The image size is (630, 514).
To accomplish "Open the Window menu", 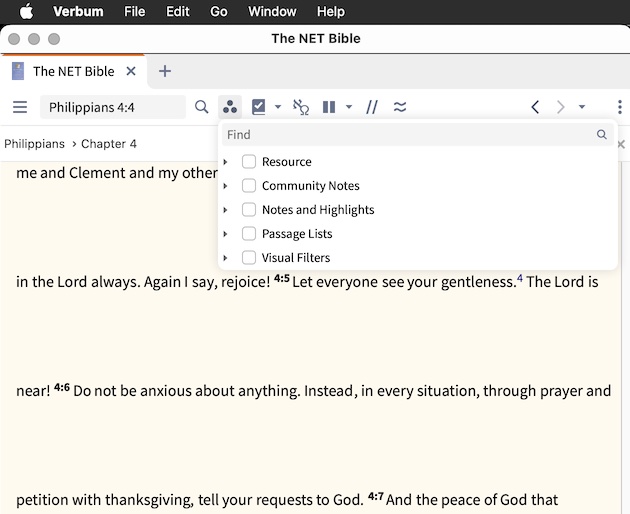I will click(x=272, y=11).
